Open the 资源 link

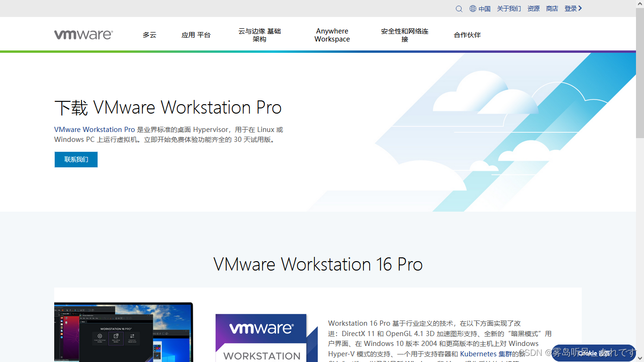click(x=534, y=8)
